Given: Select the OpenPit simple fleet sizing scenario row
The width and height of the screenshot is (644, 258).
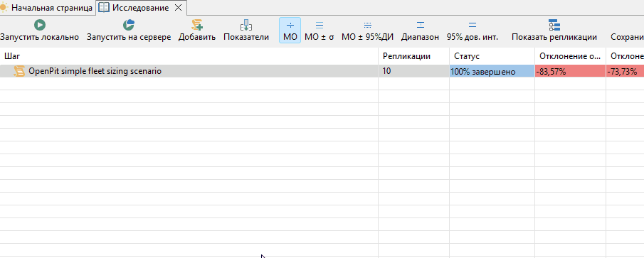Looking at the screenshot, I should [322, 71].
